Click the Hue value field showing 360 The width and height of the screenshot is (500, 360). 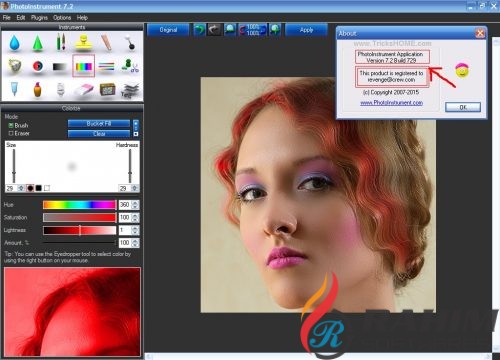click(125, 205)
